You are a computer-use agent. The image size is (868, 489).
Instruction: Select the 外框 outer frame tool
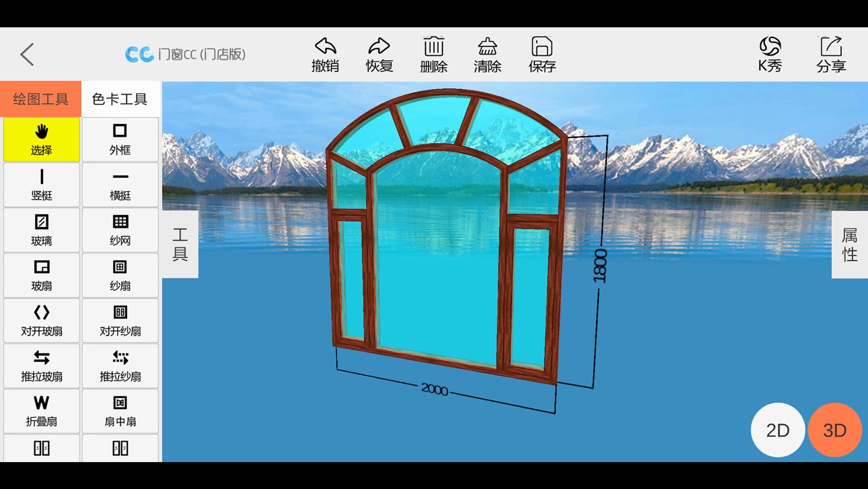(120, 139)
